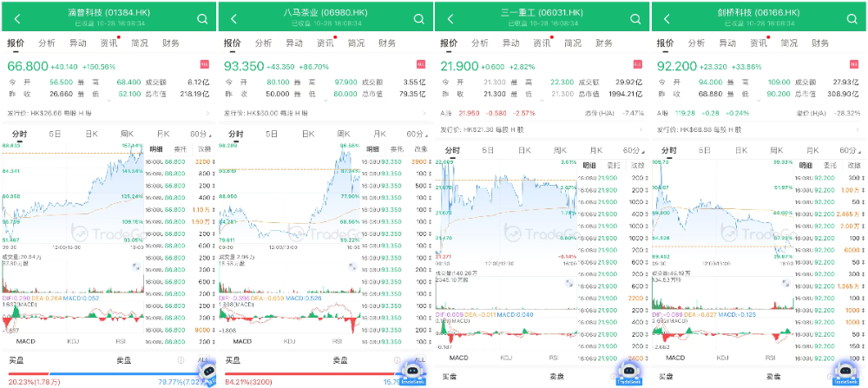Expand the 剑桥科技 chart to fullscreen
The height and width of the screenshot is (388, 868).
tap(786, 283)
